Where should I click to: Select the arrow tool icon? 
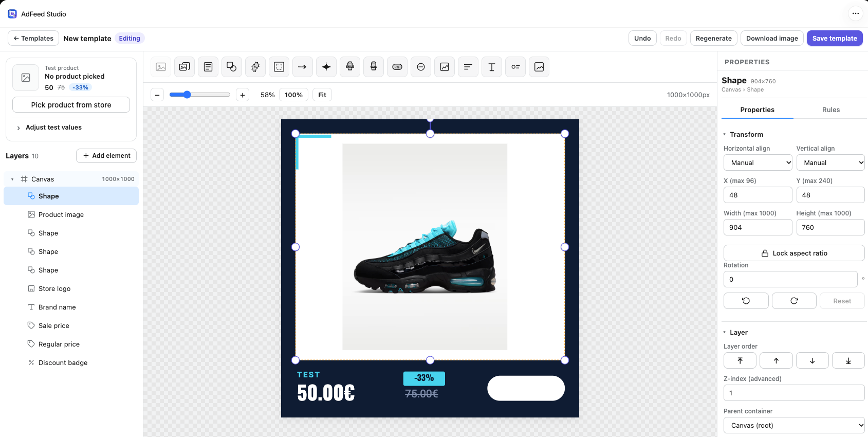coord(303,67)
